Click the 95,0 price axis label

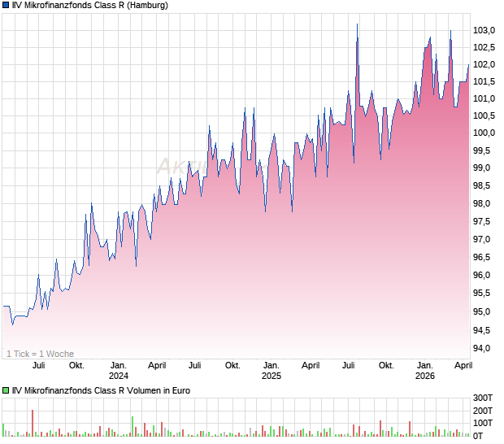coord(484,312)
